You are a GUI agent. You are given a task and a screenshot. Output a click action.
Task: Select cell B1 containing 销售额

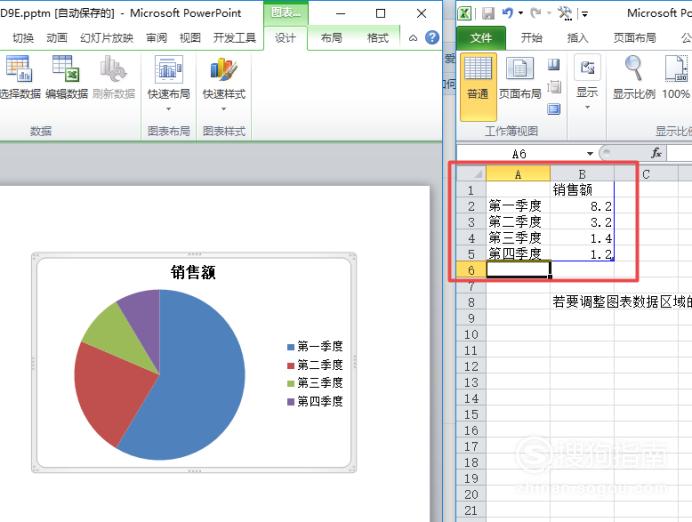(x=582, y=190)
